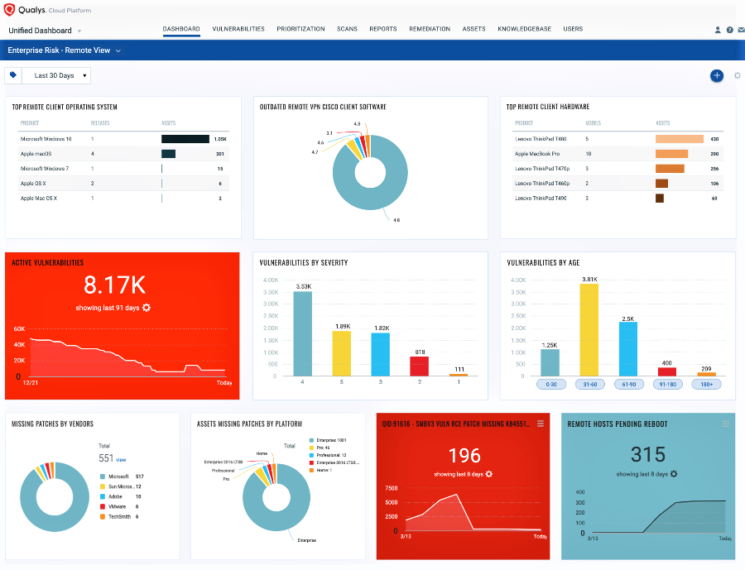Click the 315 pending reboot count
This screenshot has width=745, height=570.
click(648, 455)
